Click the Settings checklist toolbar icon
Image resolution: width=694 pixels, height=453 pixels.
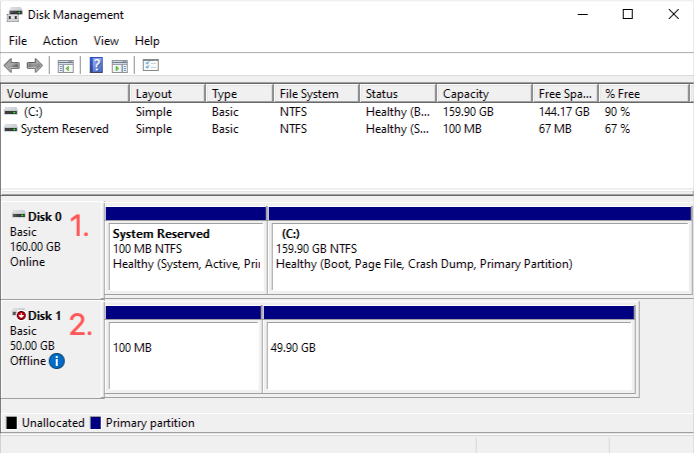tap(150, 66)
